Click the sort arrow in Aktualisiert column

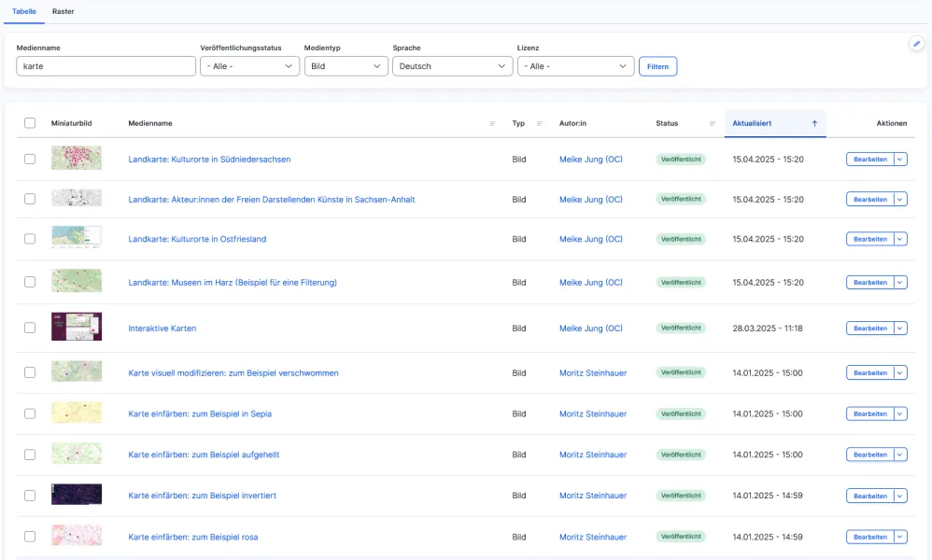814,123
